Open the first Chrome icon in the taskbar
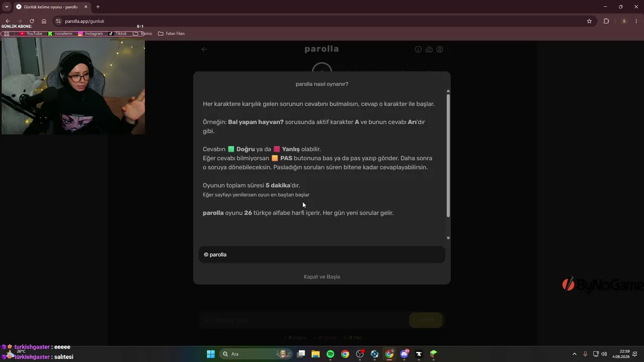Image resolution: width=644 pixels, height=362 pixels. point(345,354)
